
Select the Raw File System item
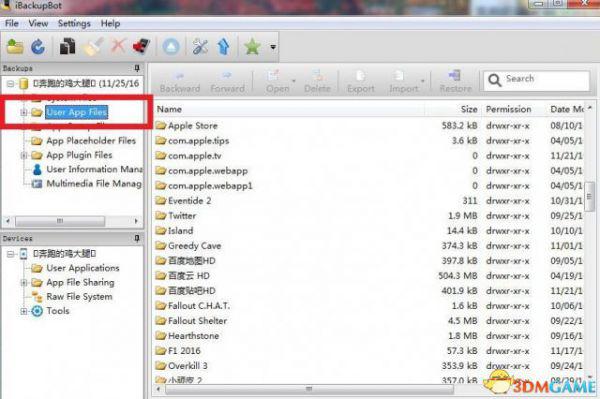coord(79,297)
